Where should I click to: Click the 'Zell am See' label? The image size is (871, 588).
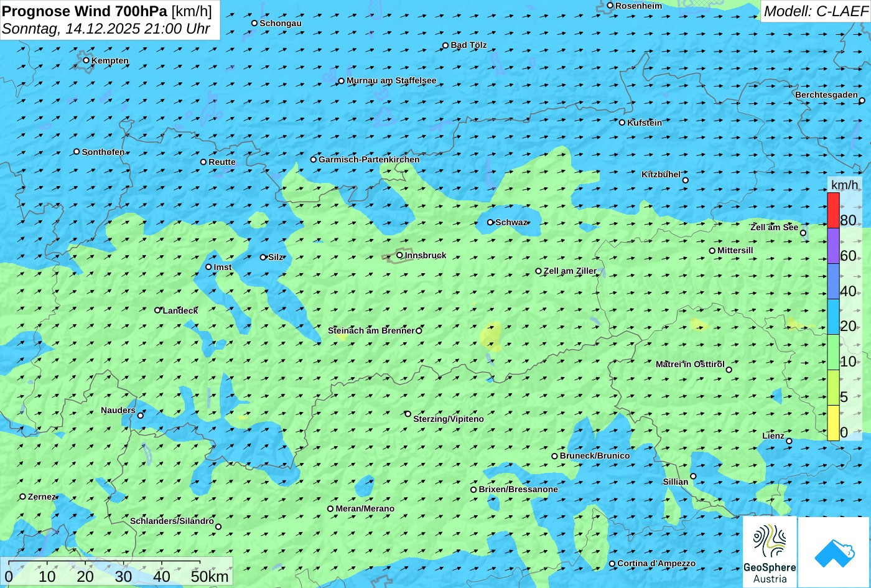(x=774, y=227)
